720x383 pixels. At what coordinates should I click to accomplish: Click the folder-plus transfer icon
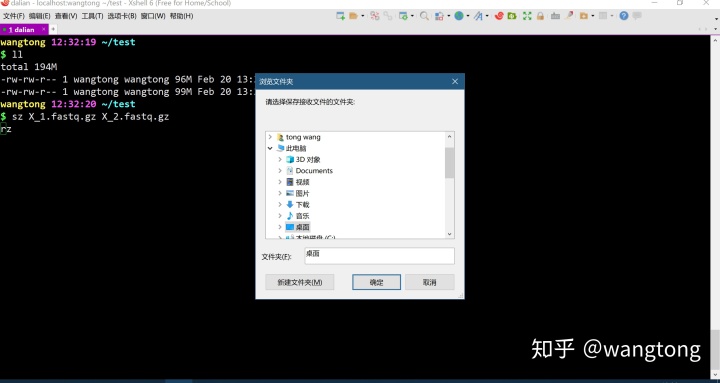coord(584,16)
